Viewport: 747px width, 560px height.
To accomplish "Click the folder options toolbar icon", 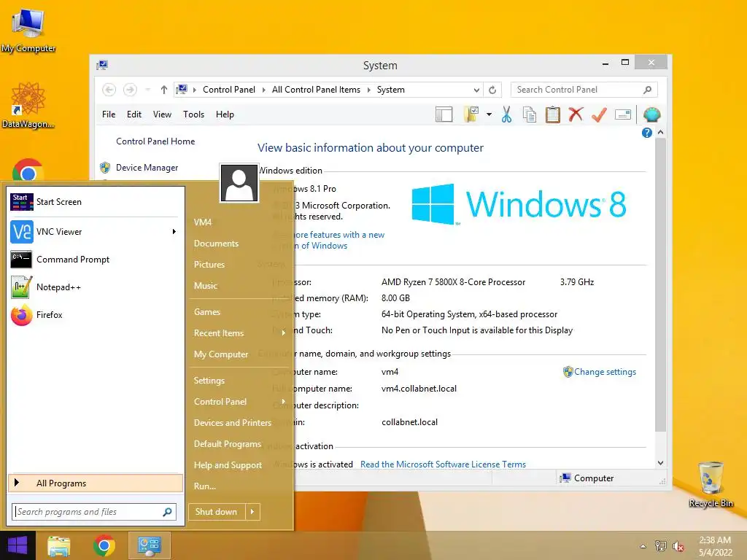I will 471,114.
